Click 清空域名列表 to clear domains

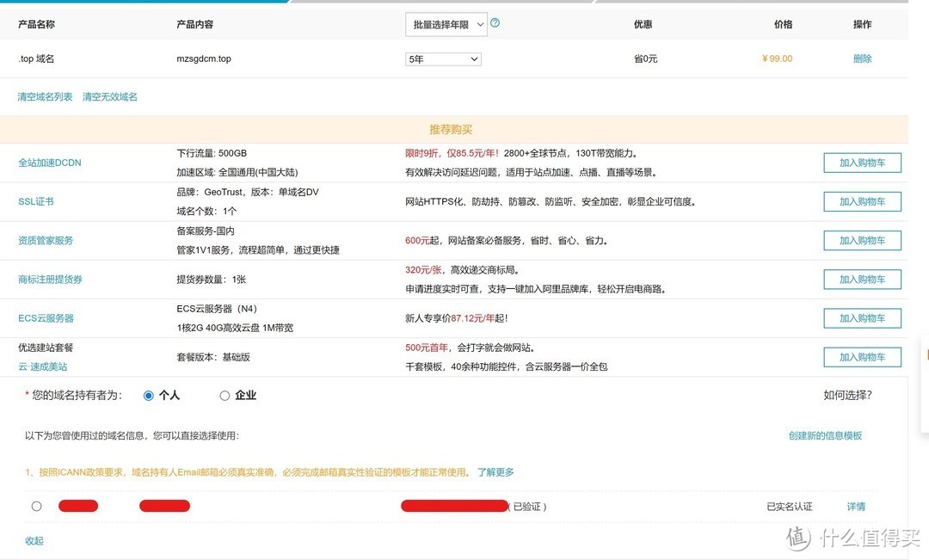click(43, 96)
